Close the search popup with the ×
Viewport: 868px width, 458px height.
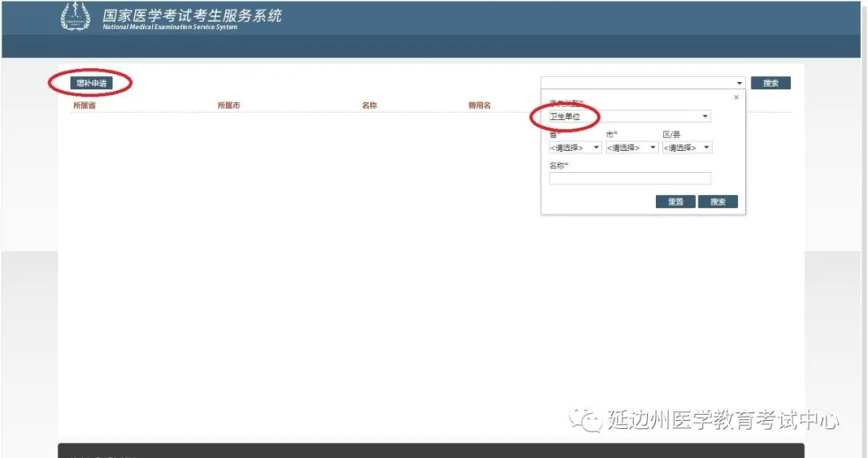click(x=735, y=97)
